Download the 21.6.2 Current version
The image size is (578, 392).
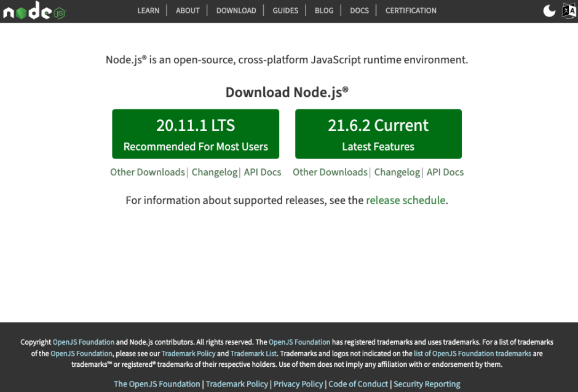[378, 133]
